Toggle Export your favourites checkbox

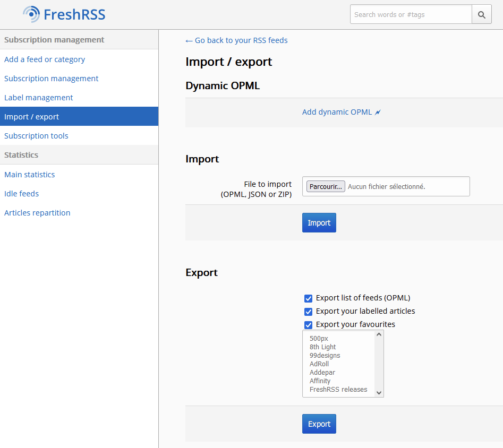308,325
